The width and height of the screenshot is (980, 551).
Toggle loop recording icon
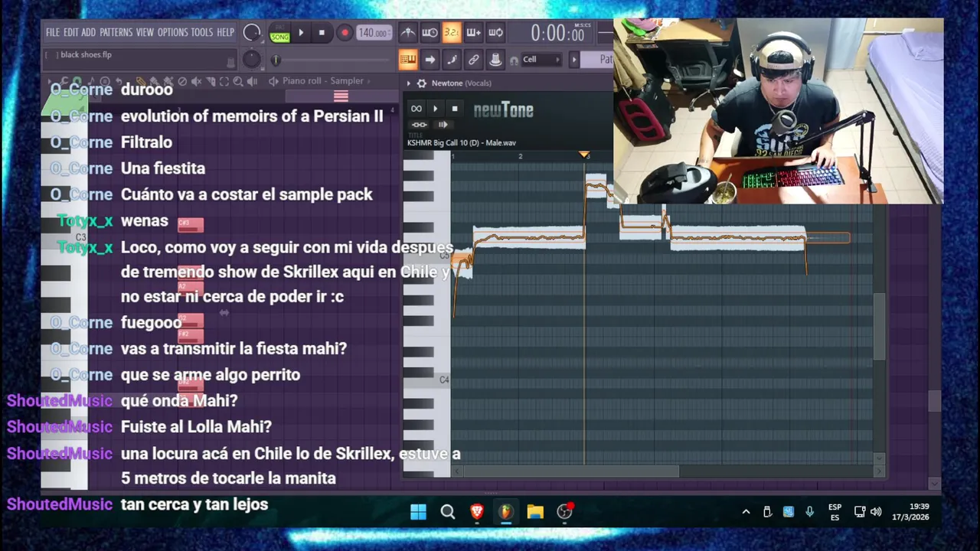coord(496,32)
